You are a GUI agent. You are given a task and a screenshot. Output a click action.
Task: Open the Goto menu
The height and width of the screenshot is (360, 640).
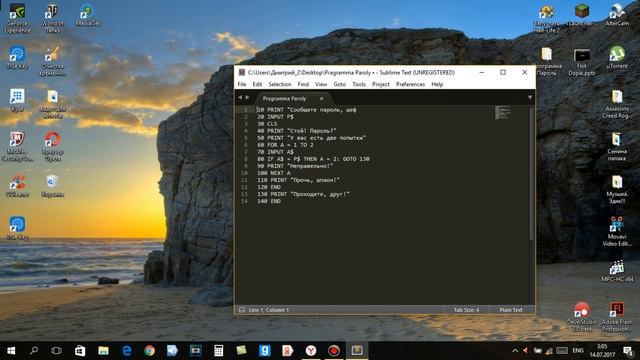coord(340,84)
